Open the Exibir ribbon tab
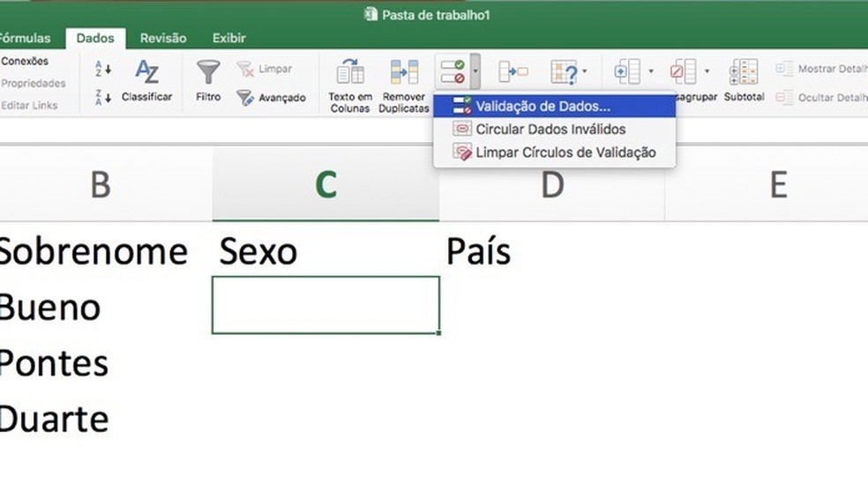 click(x=228, y=38)
